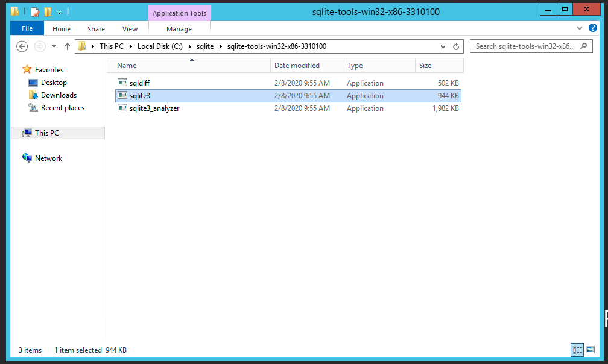Select the sqlite3_analyzer file name
The height and width of the screenshot is (364, 608).
pos(154,108)
